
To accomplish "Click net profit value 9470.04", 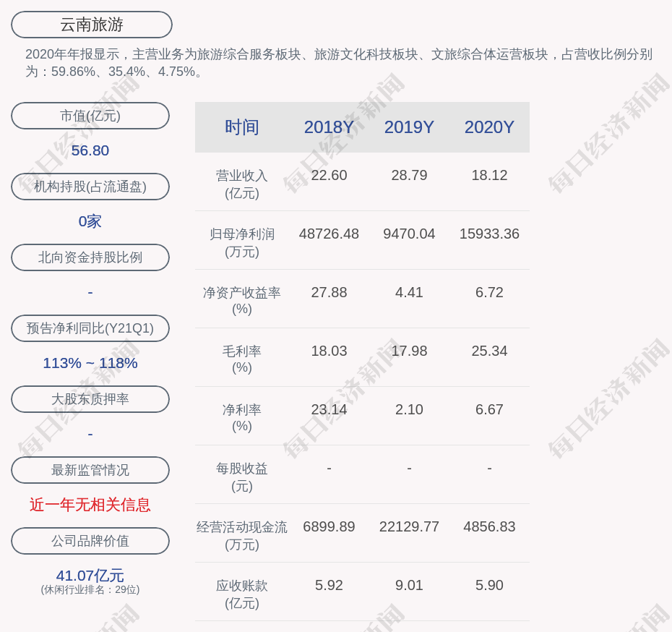I will [x=409, y=234].
